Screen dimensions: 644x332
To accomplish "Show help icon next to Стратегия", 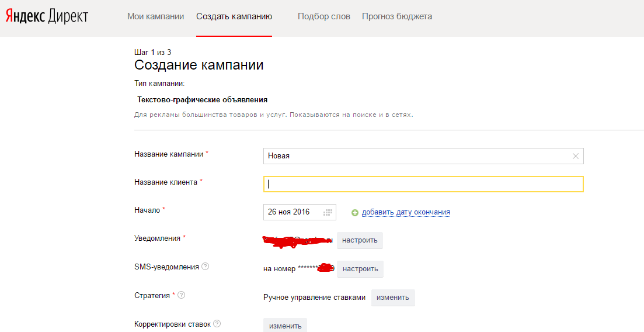I will 181,295.
